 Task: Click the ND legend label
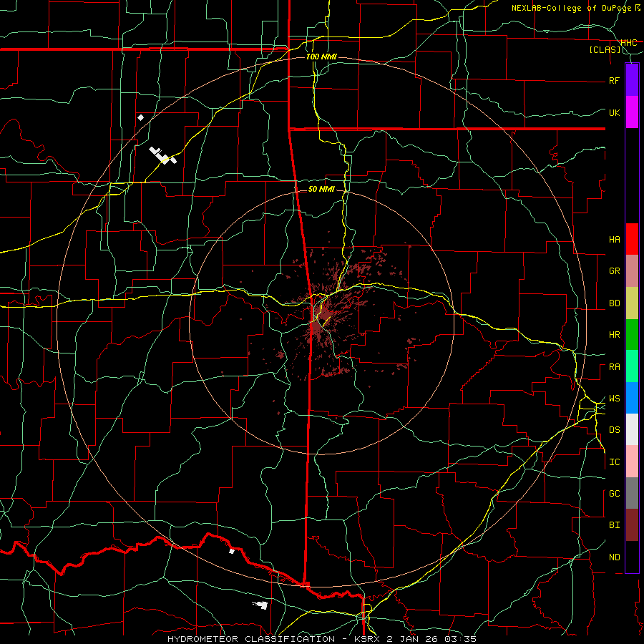coord(615,557)
